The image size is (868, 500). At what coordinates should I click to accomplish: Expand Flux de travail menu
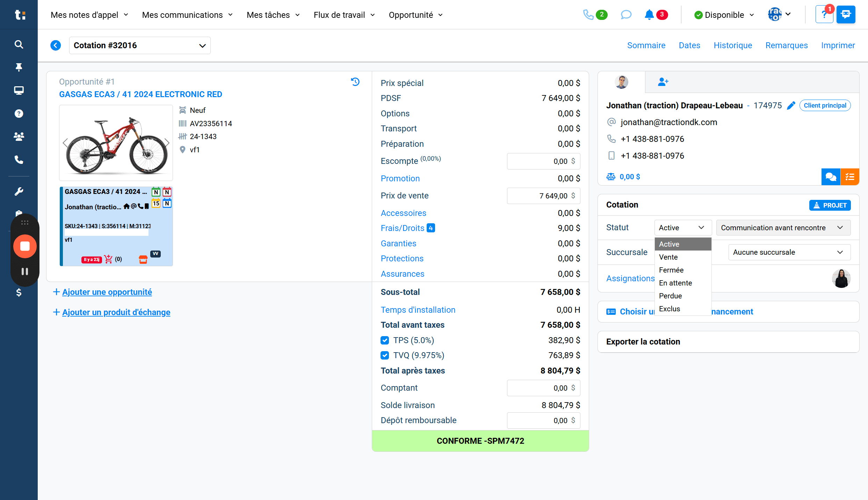pos(344,15)
